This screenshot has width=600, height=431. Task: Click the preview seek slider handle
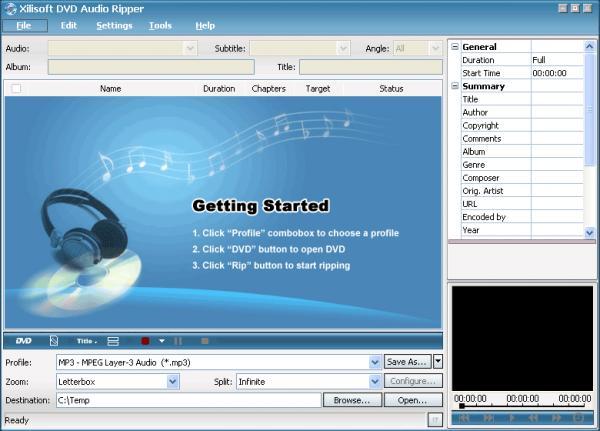[462, 406]
